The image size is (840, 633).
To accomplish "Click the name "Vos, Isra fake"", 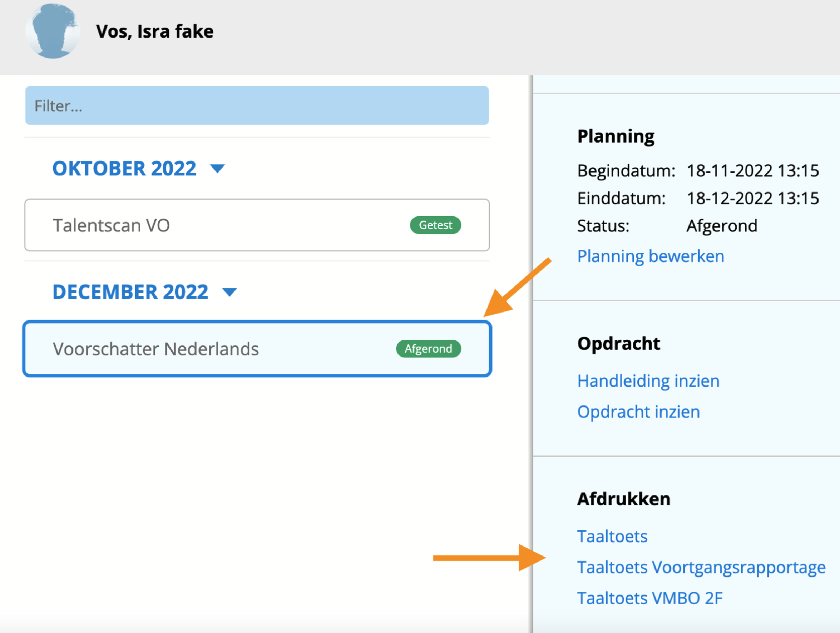I will (154, 31).
